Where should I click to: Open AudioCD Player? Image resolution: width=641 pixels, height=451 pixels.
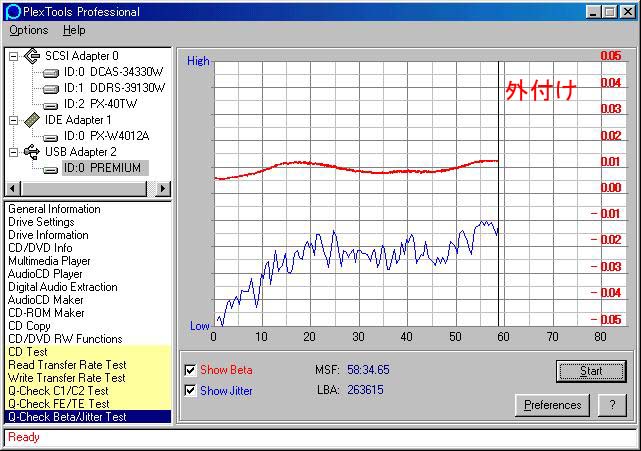coord(45,274)
